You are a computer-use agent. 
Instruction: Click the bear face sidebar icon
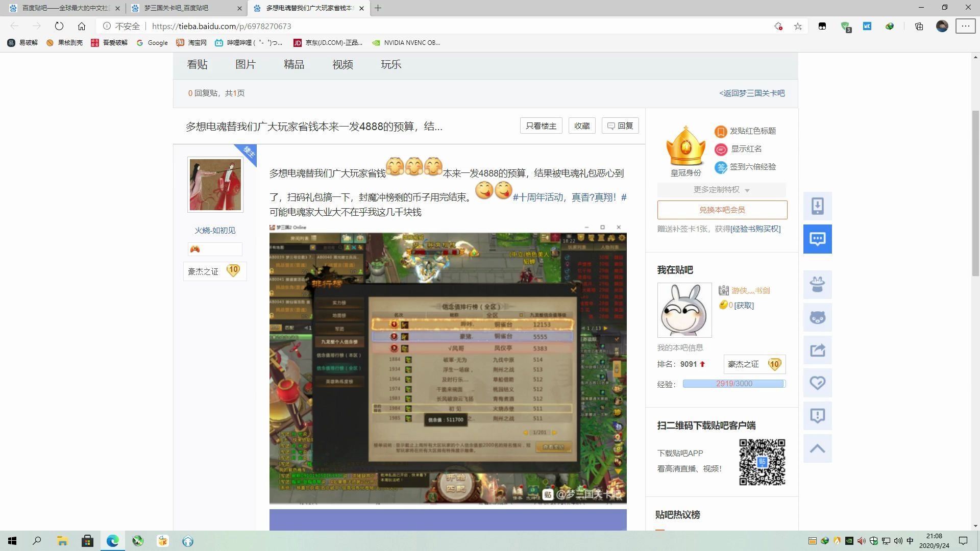(818, 317)
